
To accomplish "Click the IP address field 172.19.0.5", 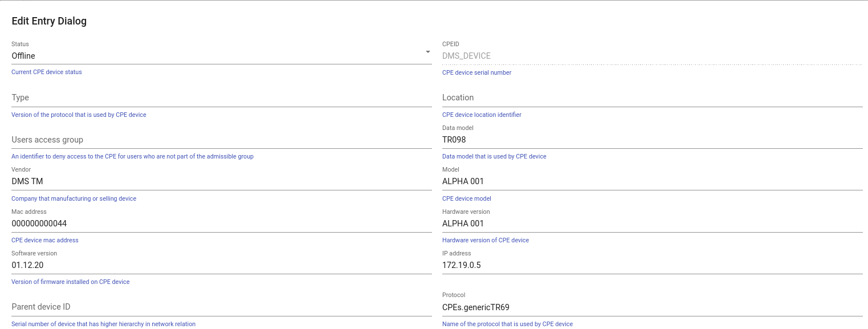I will coord(651,265).
